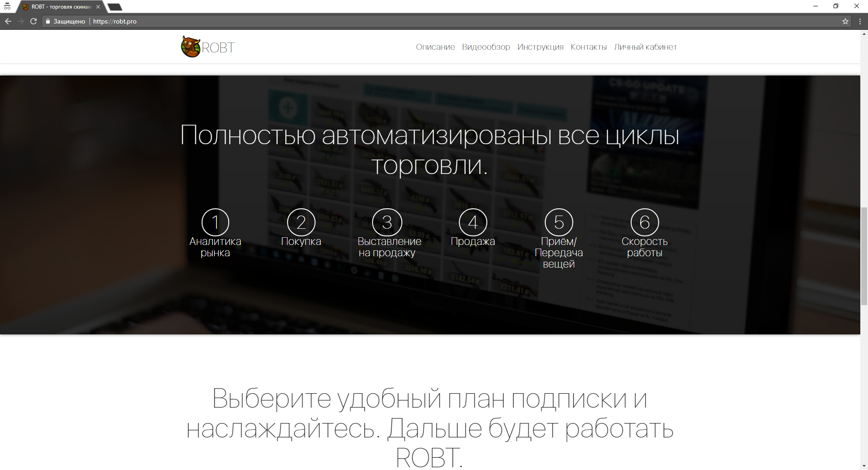View site security info padlock

tap(48, 21)
